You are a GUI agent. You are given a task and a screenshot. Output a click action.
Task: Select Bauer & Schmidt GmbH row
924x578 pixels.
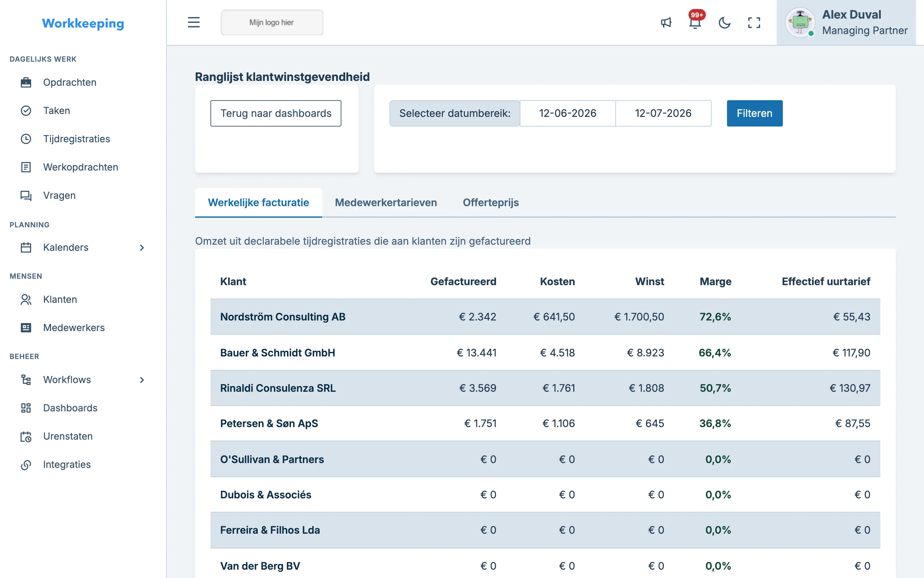545,353
